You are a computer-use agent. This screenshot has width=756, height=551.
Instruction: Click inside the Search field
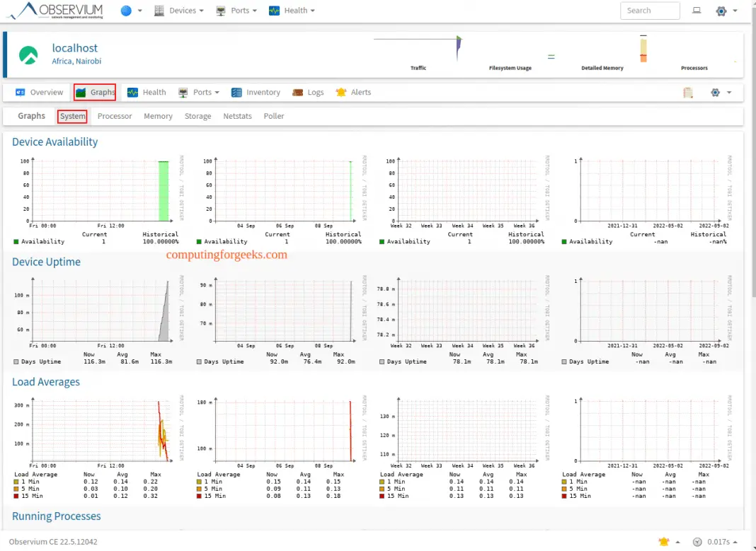[649, 10]
